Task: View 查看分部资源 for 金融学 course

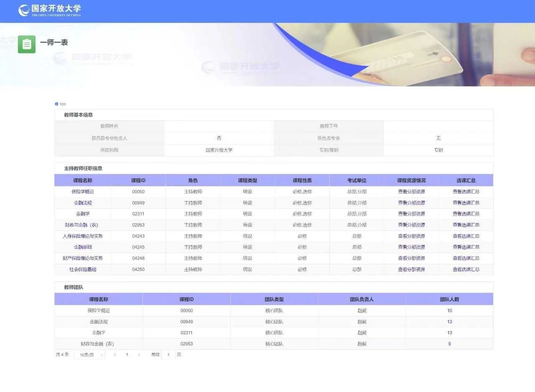Action: pyautogui.click(x=411, y=214)
